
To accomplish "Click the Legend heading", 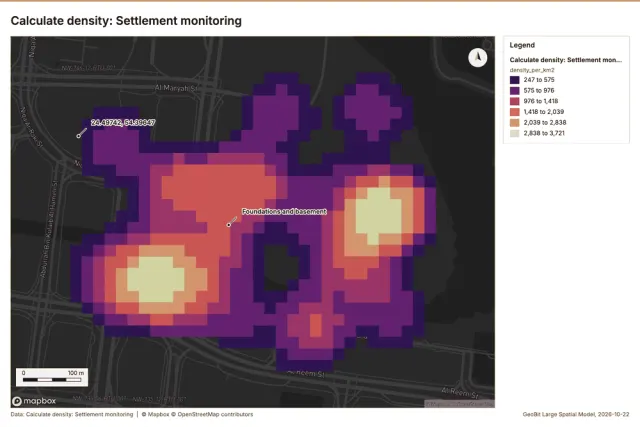I will click(522, 45).
